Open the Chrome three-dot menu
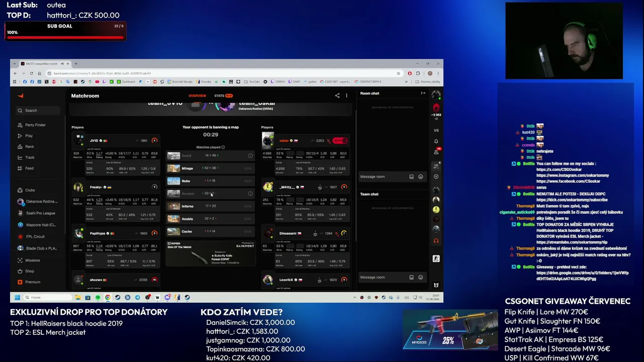Viewport: 644px width, 362px height. point(438,73)
